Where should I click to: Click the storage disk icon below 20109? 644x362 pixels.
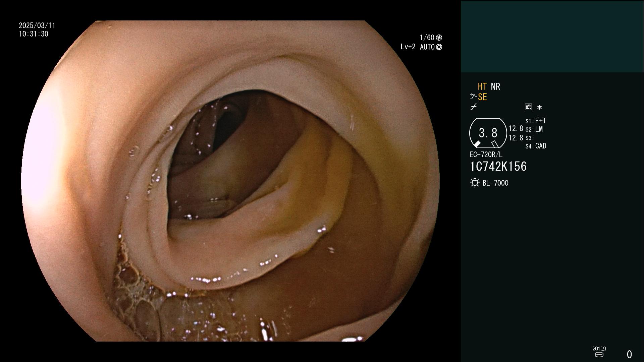click(x=599, y=355)
